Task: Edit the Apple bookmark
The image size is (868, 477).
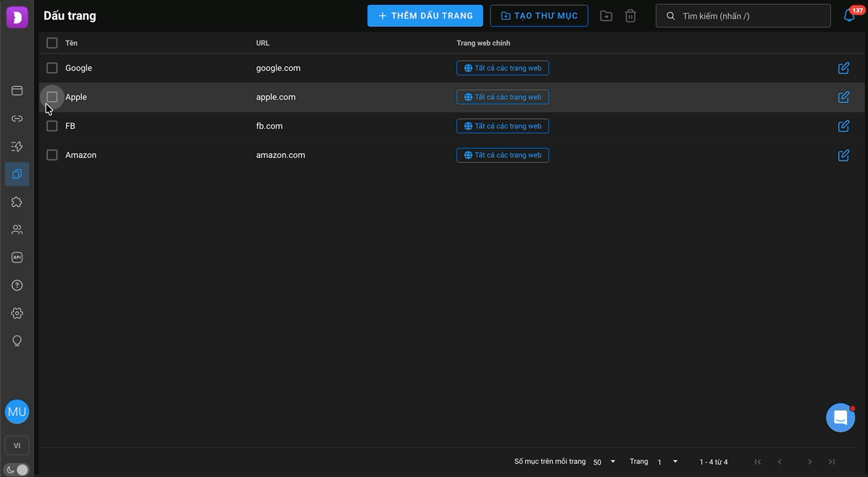Action: [x=843, y=97]
